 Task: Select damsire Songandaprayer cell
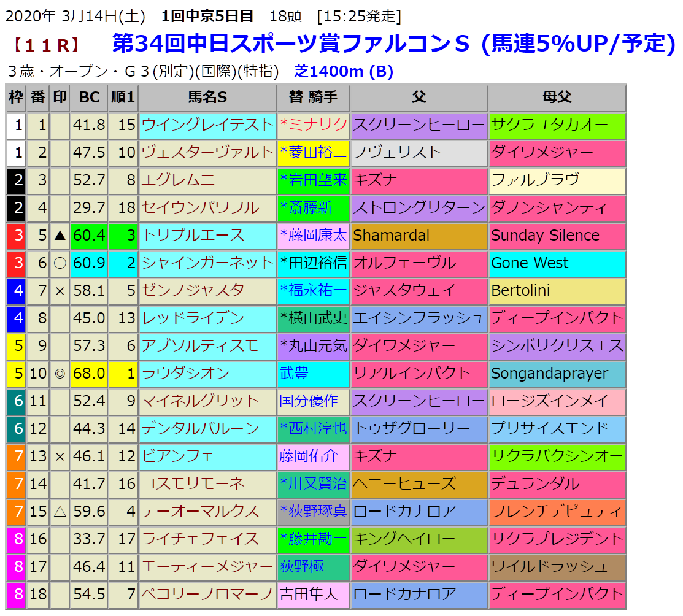(x=549, y=373)
